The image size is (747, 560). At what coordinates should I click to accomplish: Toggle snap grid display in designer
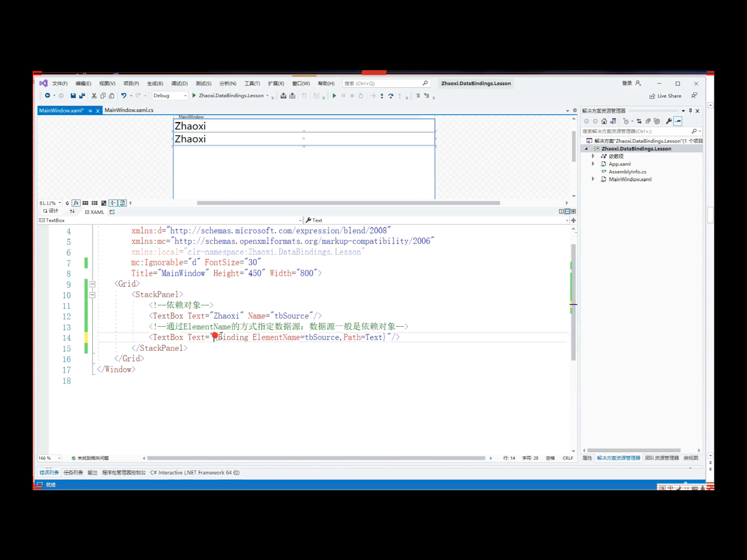tap(85, 203)
